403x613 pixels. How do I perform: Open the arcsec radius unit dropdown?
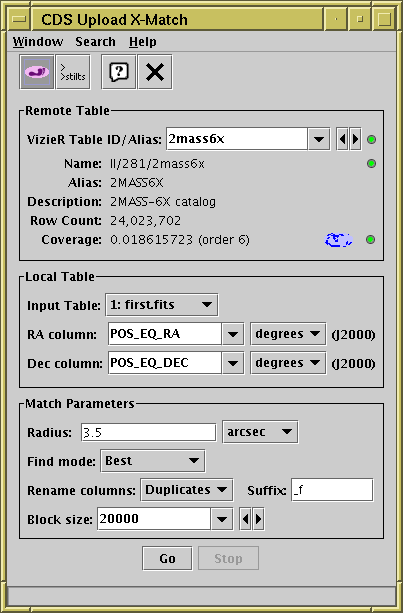point(260,432)
